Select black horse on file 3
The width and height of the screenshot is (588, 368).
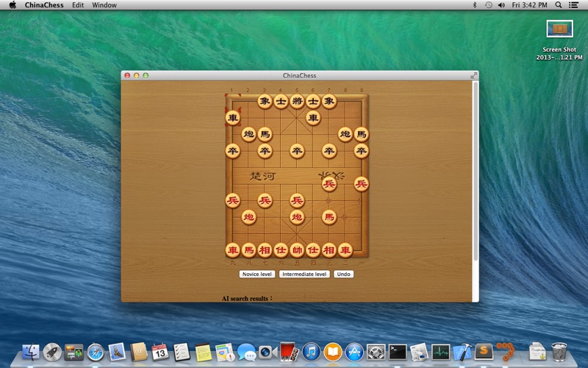click(x=265, y=135)
